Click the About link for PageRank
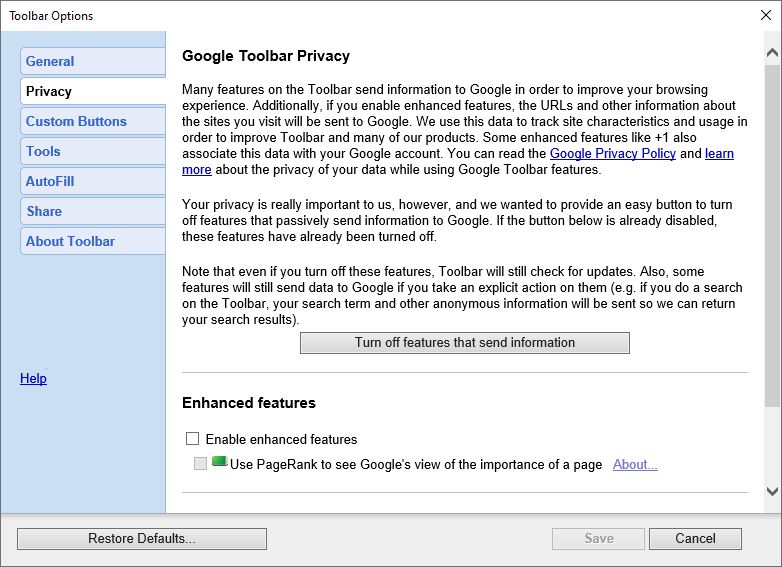Viewport: 782px width, 567px height. pos(635,464)
